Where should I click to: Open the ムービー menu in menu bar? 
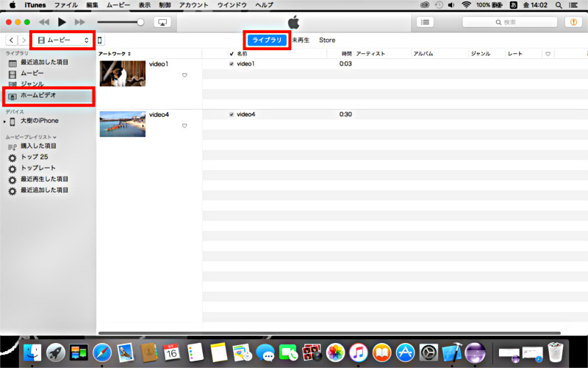118,5
